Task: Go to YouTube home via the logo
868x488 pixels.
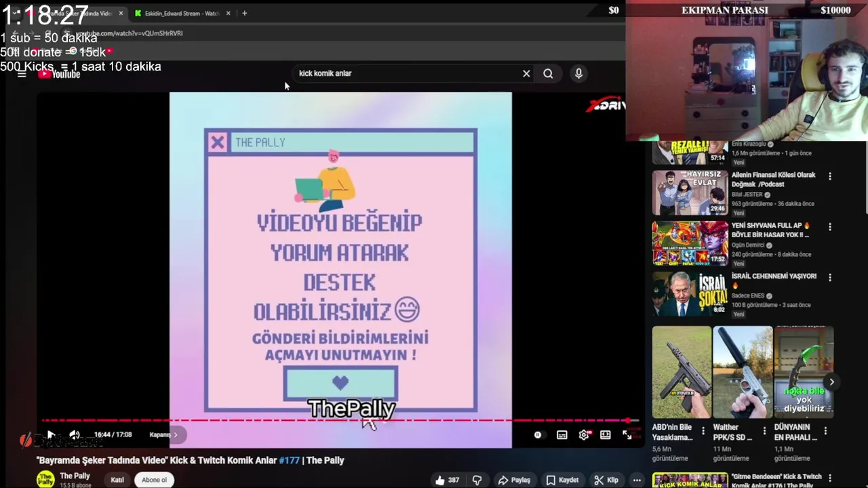Action: tap(59, 74)
